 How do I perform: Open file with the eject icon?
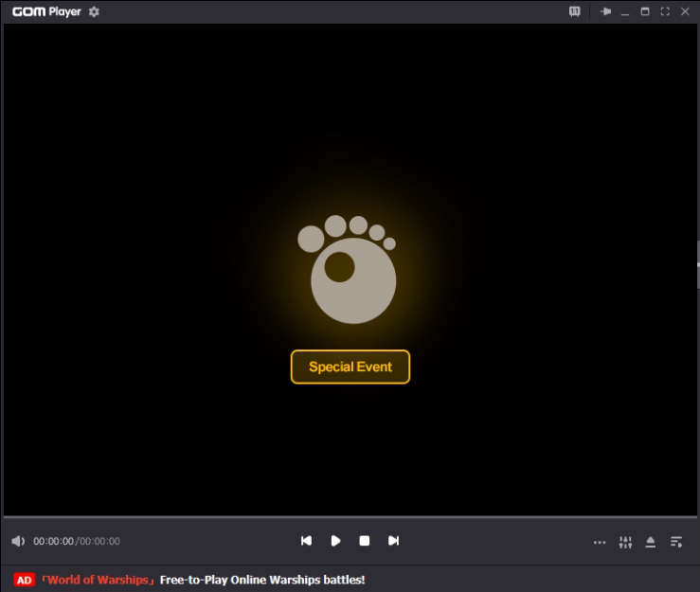651,542
